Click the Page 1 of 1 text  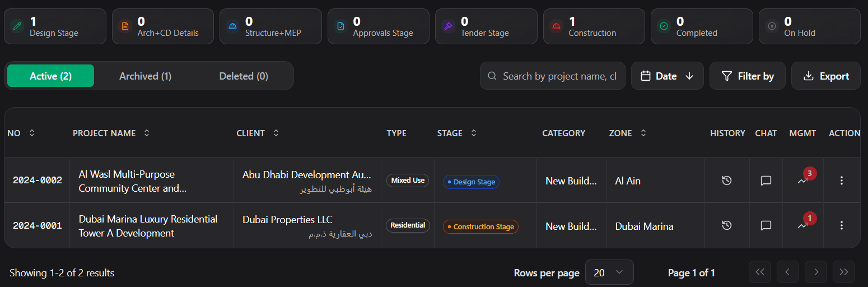[x=692, y=273]
